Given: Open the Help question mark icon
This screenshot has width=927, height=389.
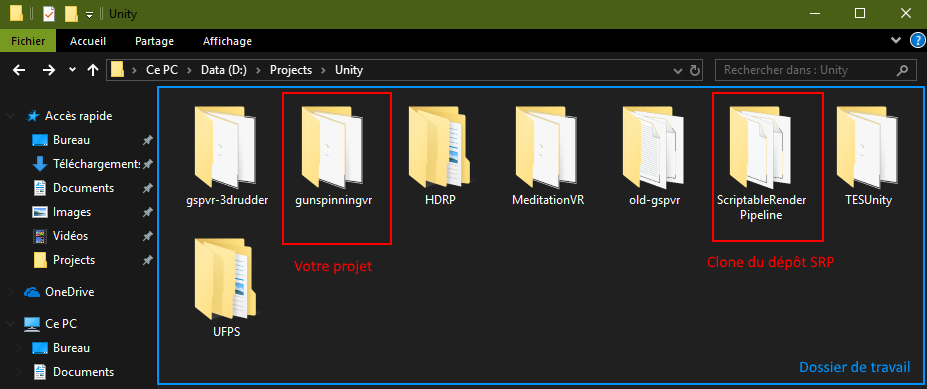Looking at the screenshot, I should click(x=916, y=41).
